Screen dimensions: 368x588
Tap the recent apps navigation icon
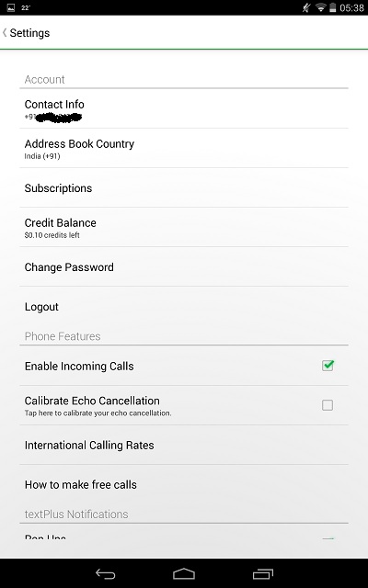pyautogui.click(x=263, y=573)
